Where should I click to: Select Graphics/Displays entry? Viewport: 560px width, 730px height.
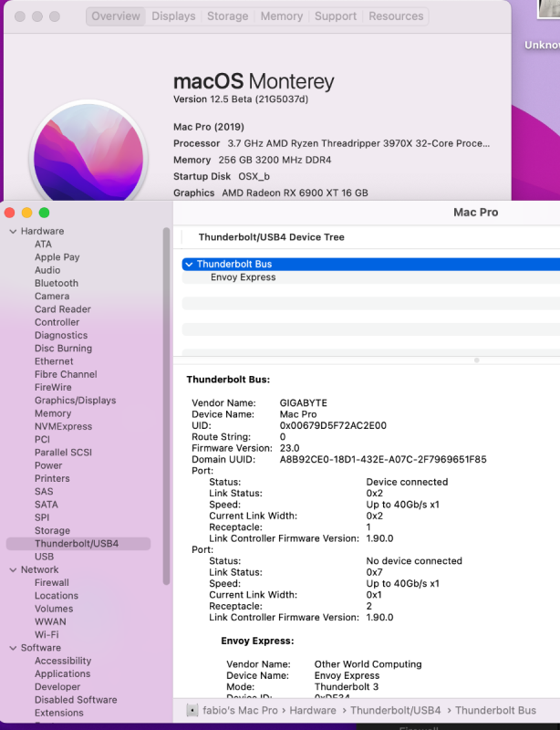pyautogui.click(x=75, y=401)
